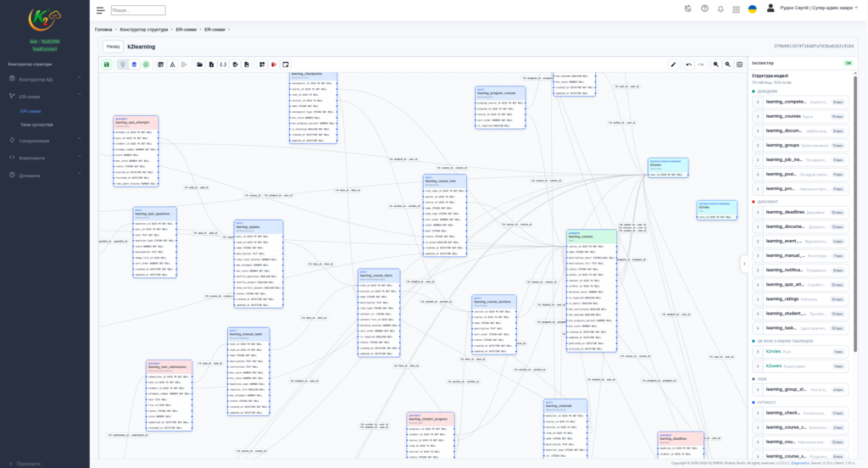Click the green save diagram icon
Image resolution: width=868 pixels, height=468 pixels.
pyautogui.click(x=107, y=64)
